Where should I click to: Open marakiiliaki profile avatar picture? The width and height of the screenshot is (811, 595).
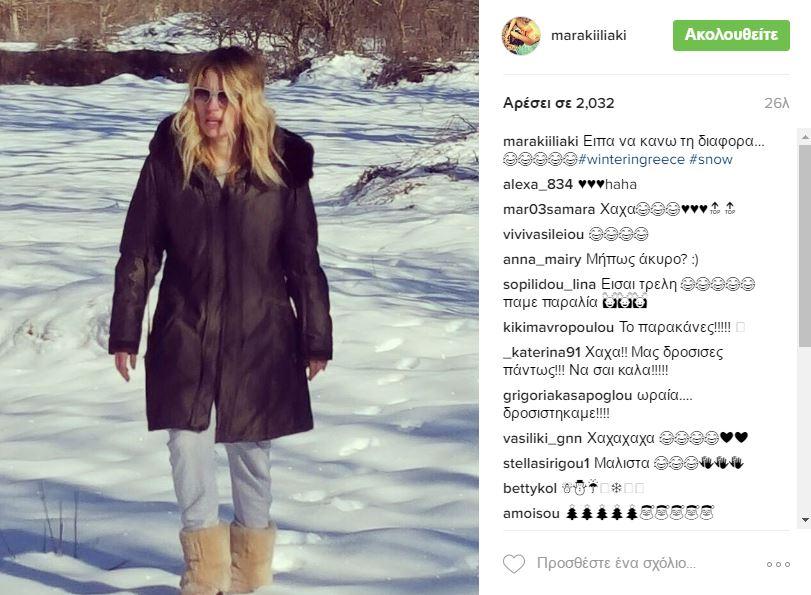click(x=521, y=35)
